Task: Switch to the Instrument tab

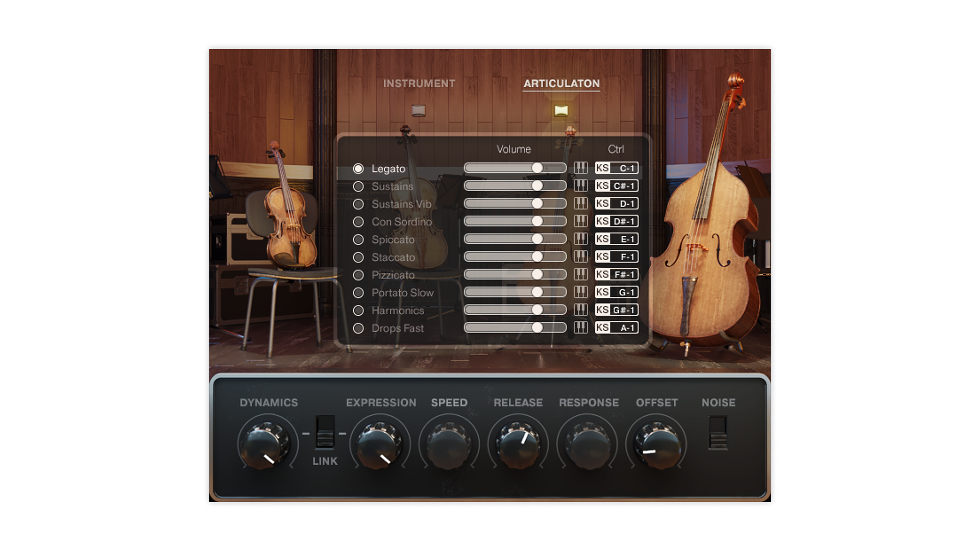Action: click(419, 84)
